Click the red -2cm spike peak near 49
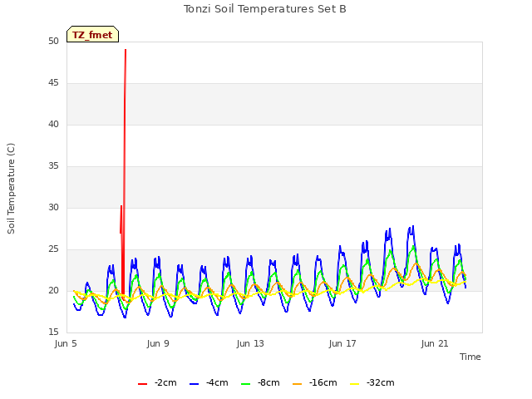 tap(126, 50)
